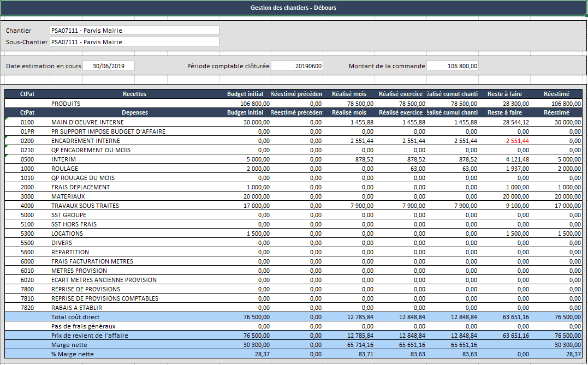
Task: Click the Réestimé column header
Action: click(x=556, y=94)
